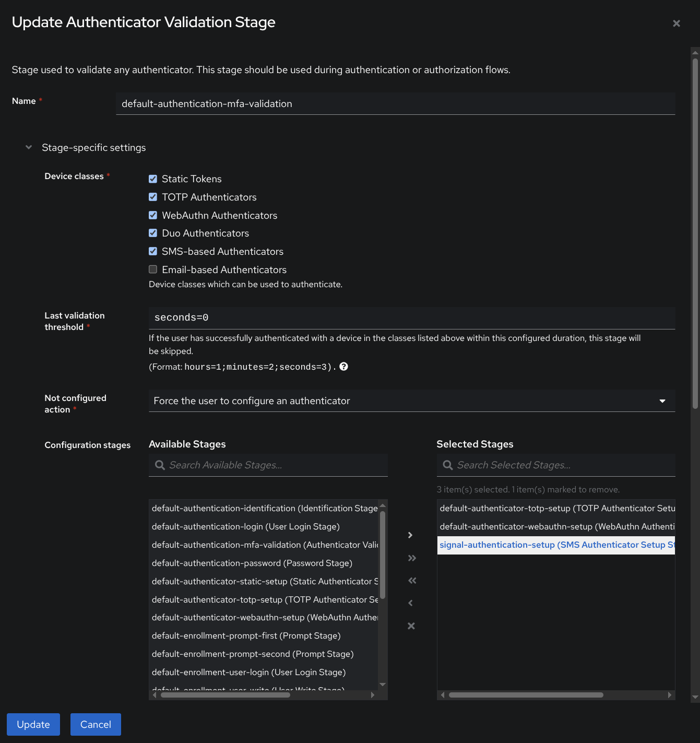The width and height of the screenshot is (700, 743).
Task: Click the add selected stage arrow
Action: (410, 535)
